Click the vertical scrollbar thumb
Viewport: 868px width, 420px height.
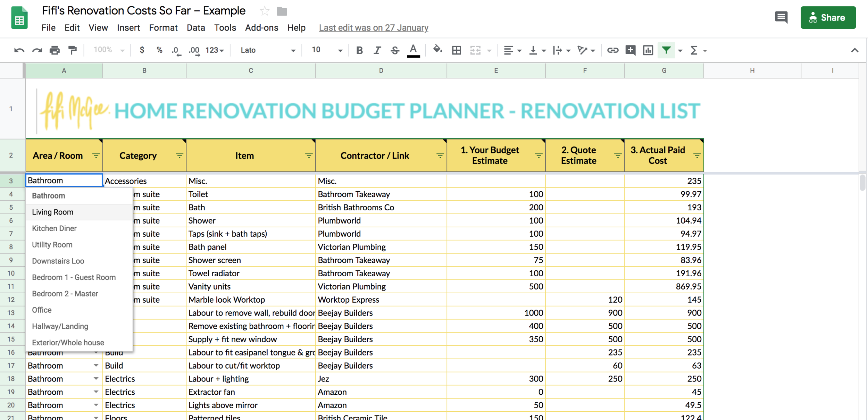pyautogui.click(x=862, y=183)
